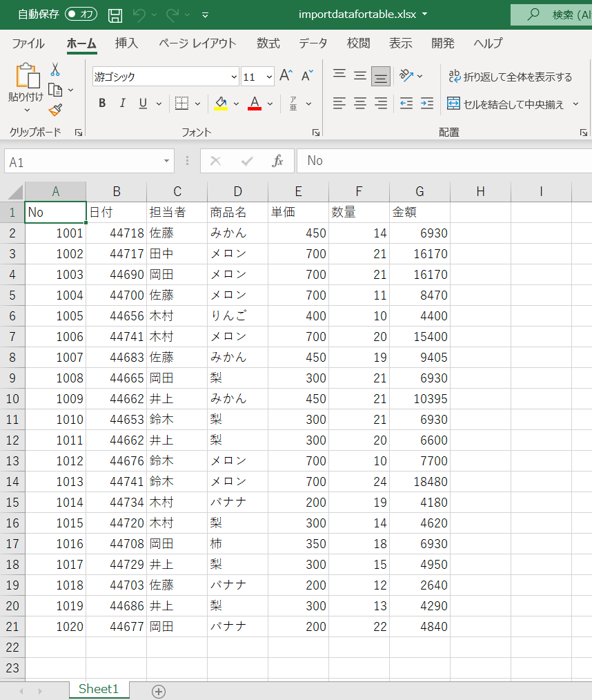Image resolution: width=592 pixels, height=700 pixels.
Task: Switch to the 数式 tab
Action: tap(268, 43)
